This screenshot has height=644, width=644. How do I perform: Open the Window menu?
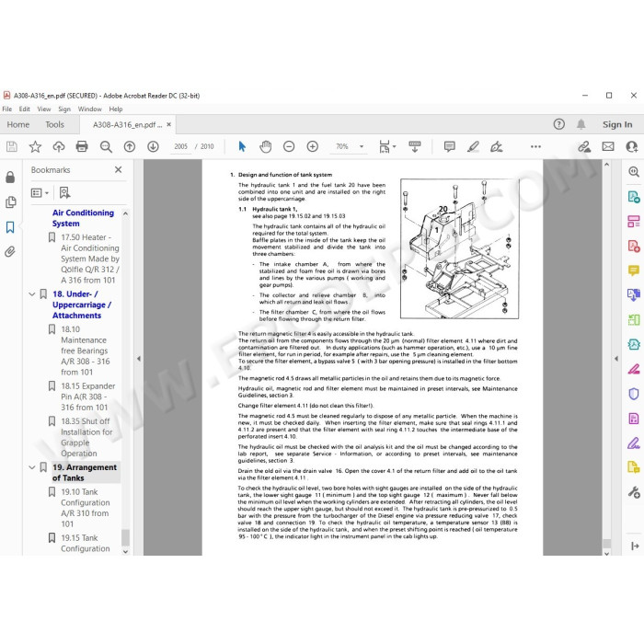coord(89,109)
